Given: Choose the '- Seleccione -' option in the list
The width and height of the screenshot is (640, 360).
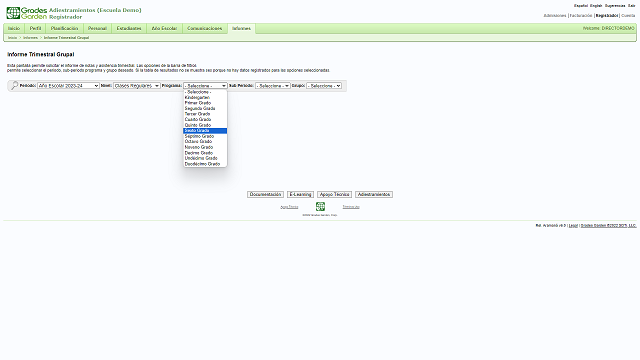Looking at the screenshot, I should tap(205, 92).
